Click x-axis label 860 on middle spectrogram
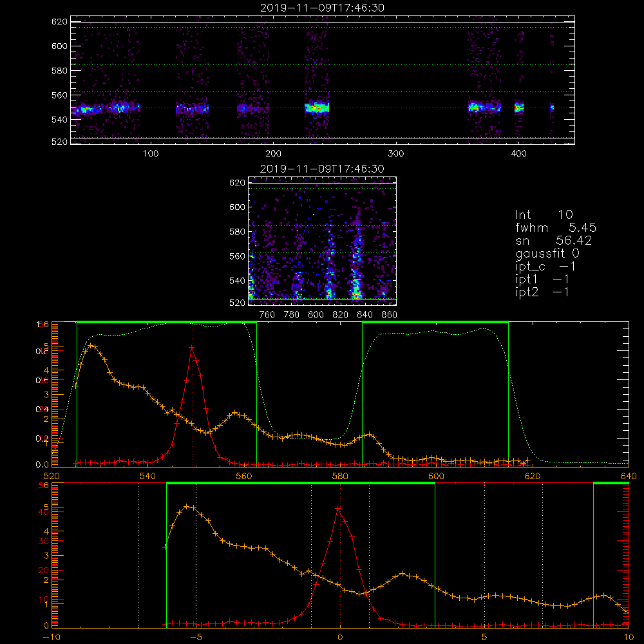The height and width of the screenshot is (644, 644). pyautogui.click(x=389, y=315)
